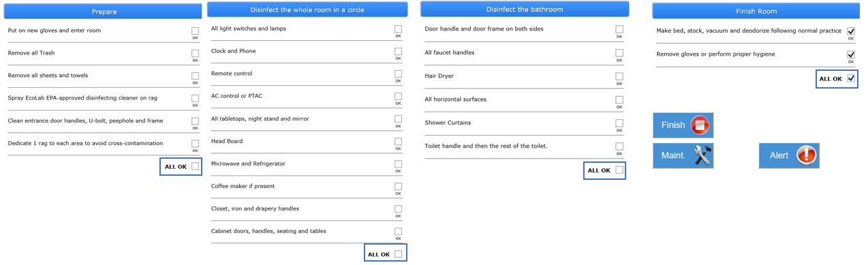Click the red exclamation Alert icon

tap(806, 155)
